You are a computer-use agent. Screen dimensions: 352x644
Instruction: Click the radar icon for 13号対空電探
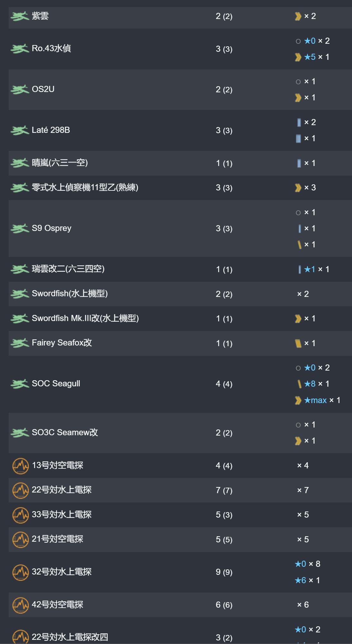[20, 465]
